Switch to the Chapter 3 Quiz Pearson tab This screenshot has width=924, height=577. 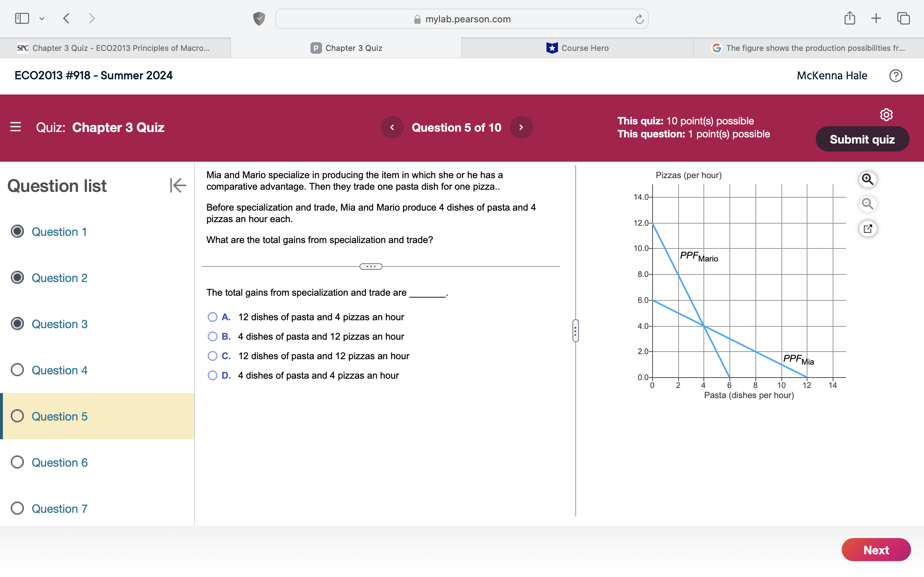tap(345, 48)
